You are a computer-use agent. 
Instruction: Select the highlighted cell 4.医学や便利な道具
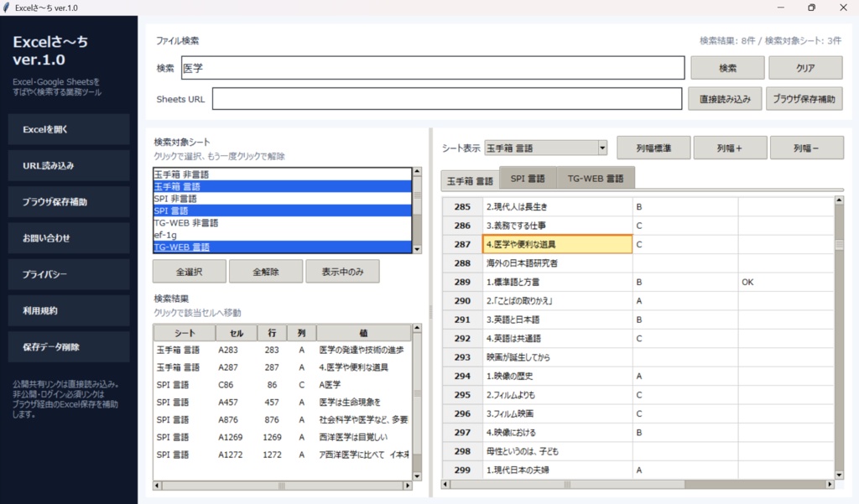[x=557, y=244]
